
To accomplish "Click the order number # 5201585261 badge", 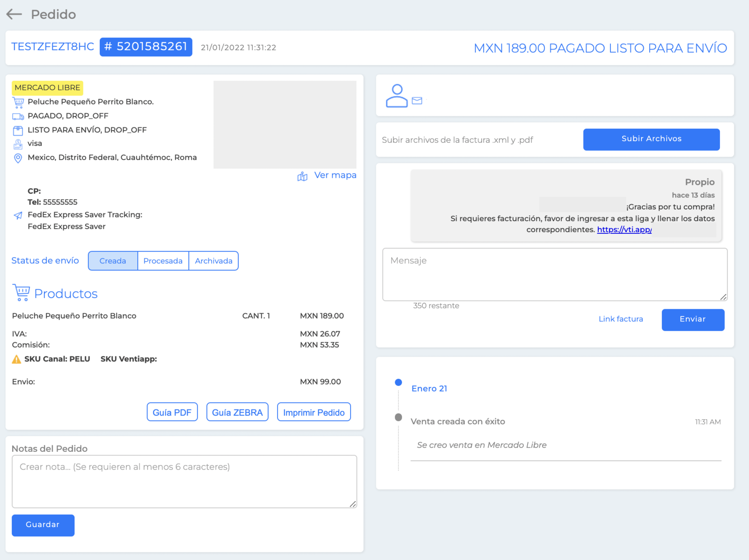I will pos(146,47).
